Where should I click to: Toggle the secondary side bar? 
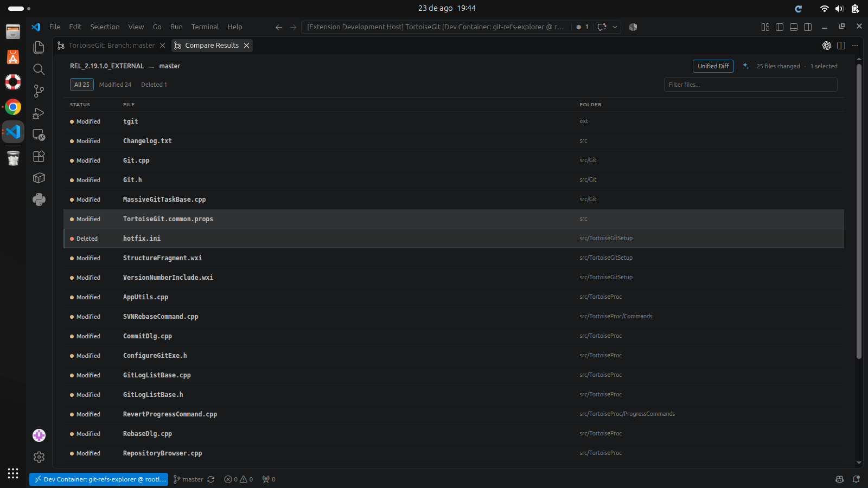coord(808,27)
